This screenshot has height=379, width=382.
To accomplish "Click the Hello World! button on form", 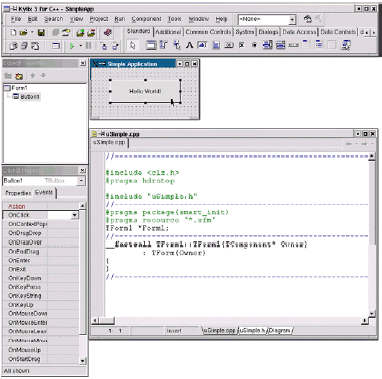I will pyautogui.click(x=145, y=91).
